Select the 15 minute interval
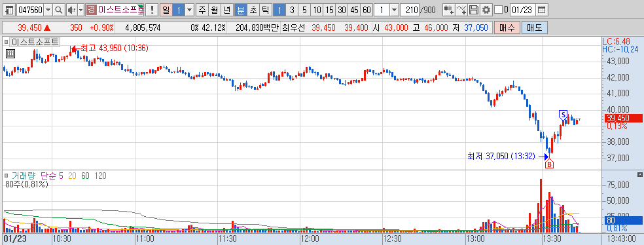The image size is (644, 245). (x=329, y=9)
